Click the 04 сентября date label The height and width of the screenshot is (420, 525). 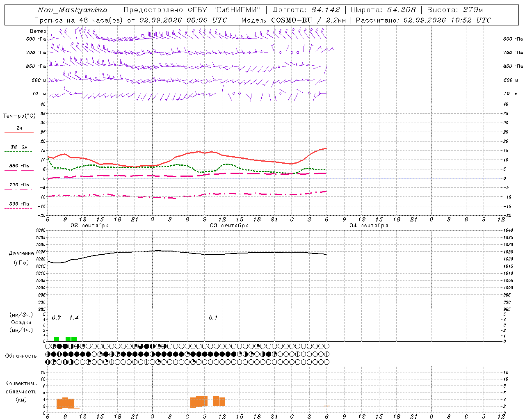[x=369, y=226]
